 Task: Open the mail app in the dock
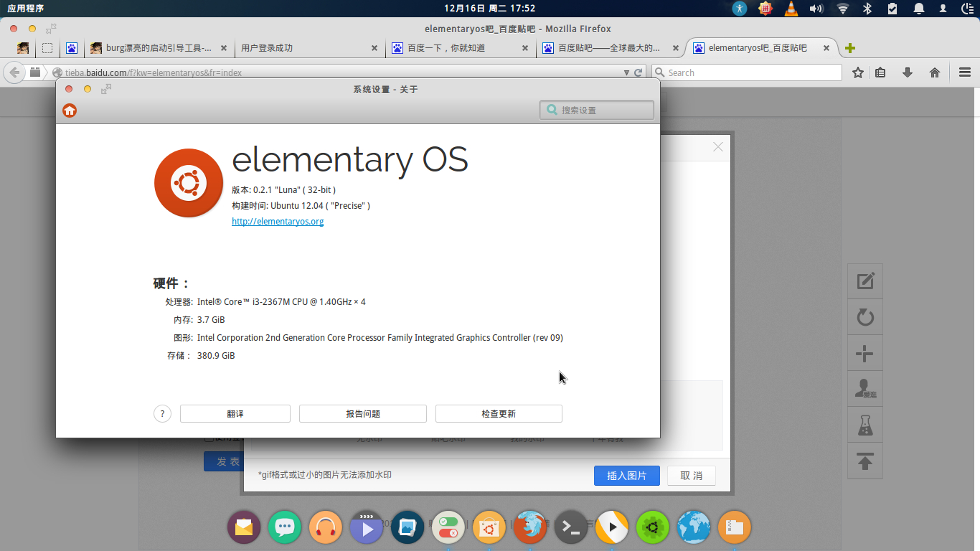point(244,529)
